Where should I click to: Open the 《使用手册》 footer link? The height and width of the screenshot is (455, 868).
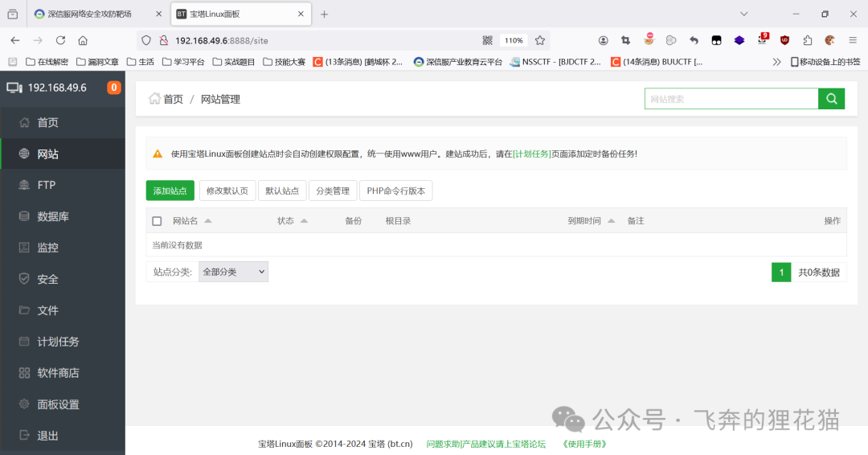584,444
